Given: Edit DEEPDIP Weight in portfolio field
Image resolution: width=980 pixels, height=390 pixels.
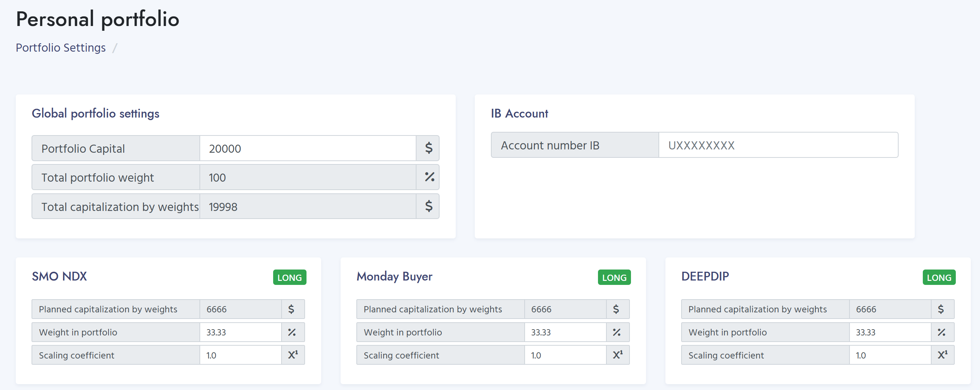Looking at the screenshot, I should [x=890, y=332].
